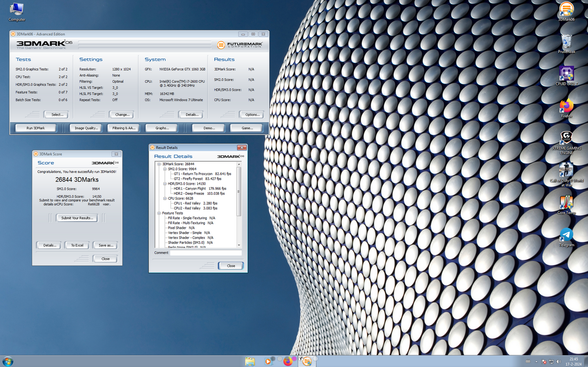
Task: Click Close button in Result Details window
Action: (231, 266)
